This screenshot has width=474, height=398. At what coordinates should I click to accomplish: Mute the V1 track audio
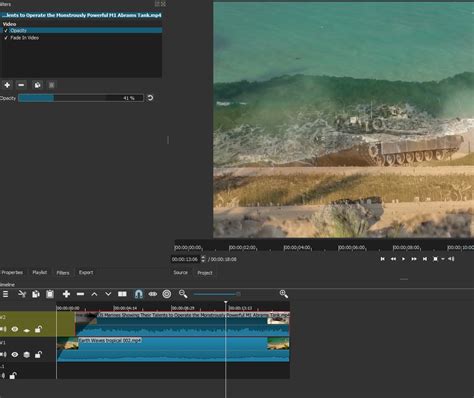[x=3, y=354]
